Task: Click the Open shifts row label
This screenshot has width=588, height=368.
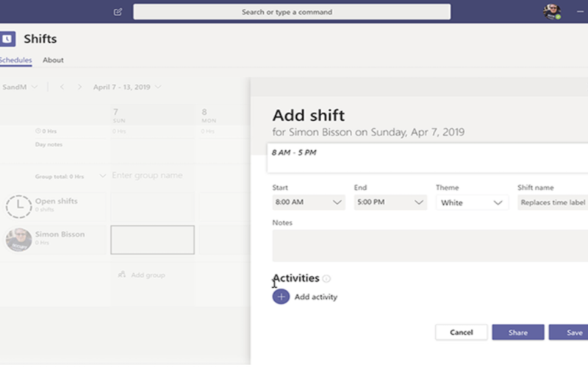Action: pos(57,201)
